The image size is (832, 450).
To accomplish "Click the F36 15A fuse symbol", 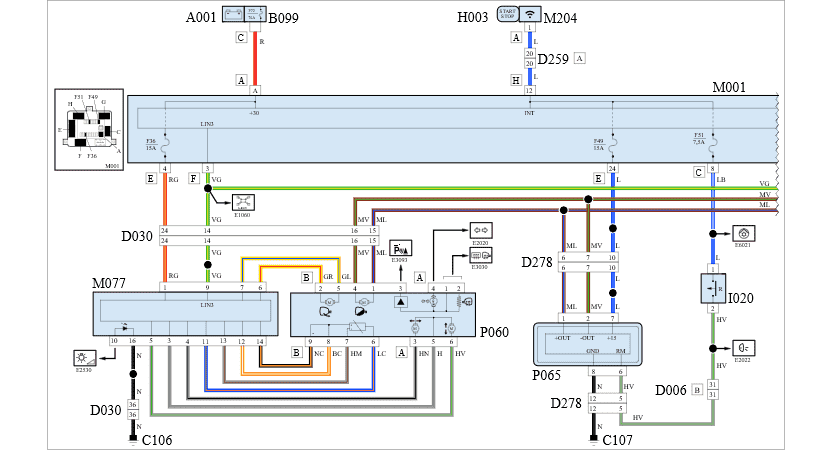I will click(164, 147).
